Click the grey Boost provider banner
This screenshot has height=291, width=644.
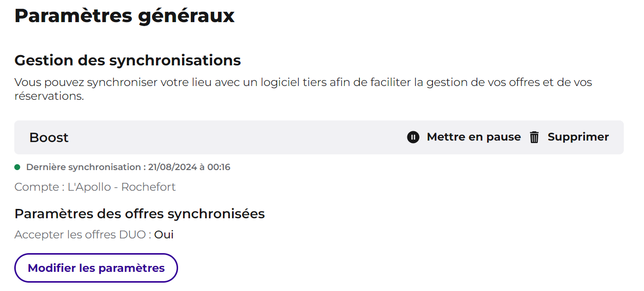[319, 137]
